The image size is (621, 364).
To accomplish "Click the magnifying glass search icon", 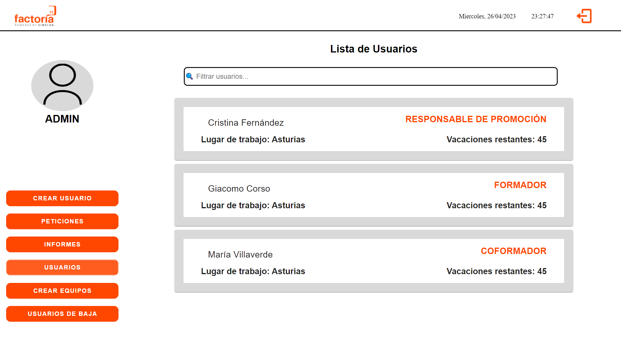I will (x=190, y=76).
